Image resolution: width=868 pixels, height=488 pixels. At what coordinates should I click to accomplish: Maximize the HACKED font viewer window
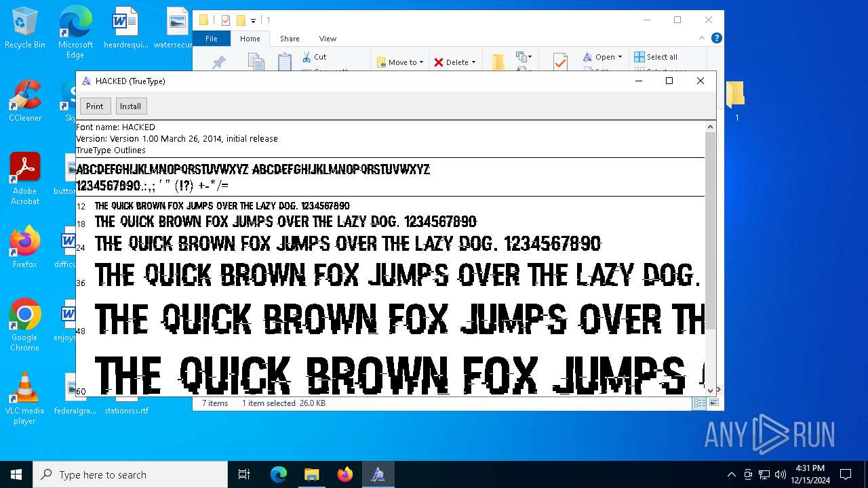(x=669, y=81)
